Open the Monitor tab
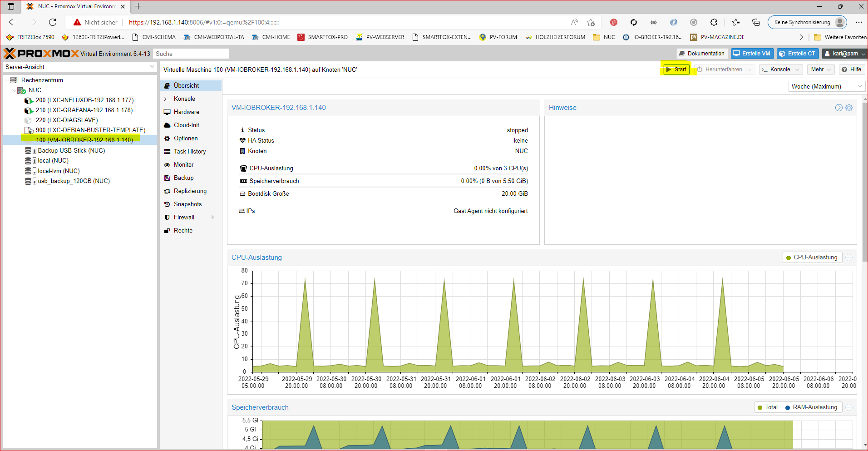 coord(191,164)
